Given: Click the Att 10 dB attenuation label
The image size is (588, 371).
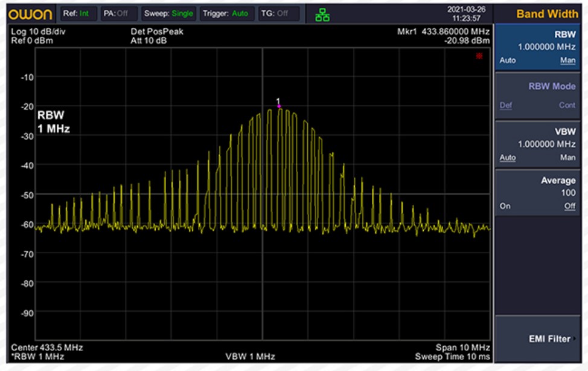Looking at the screenshot, I should [149, 40].
